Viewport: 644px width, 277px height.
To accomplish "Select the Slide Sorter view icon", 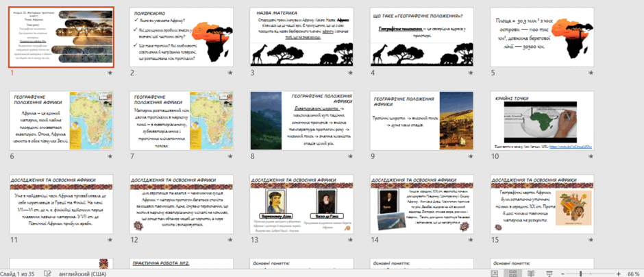I will (512, 274).
